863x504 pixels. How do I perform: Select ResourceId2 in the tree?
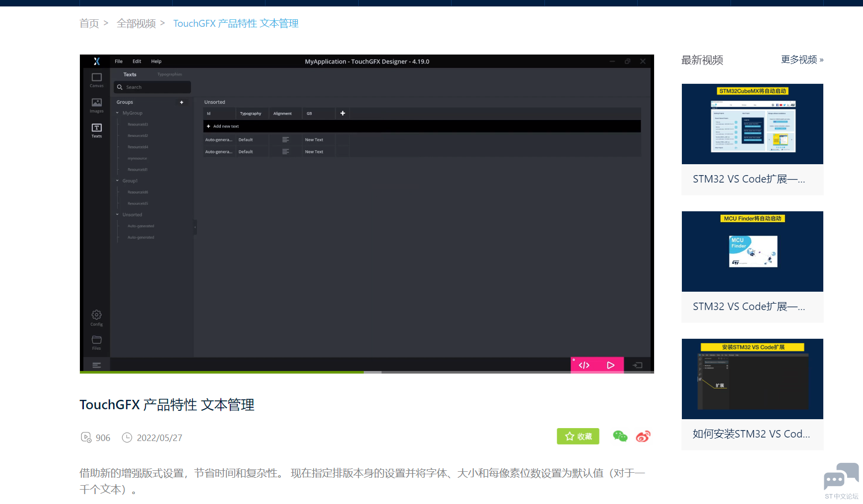coord(138,136)
